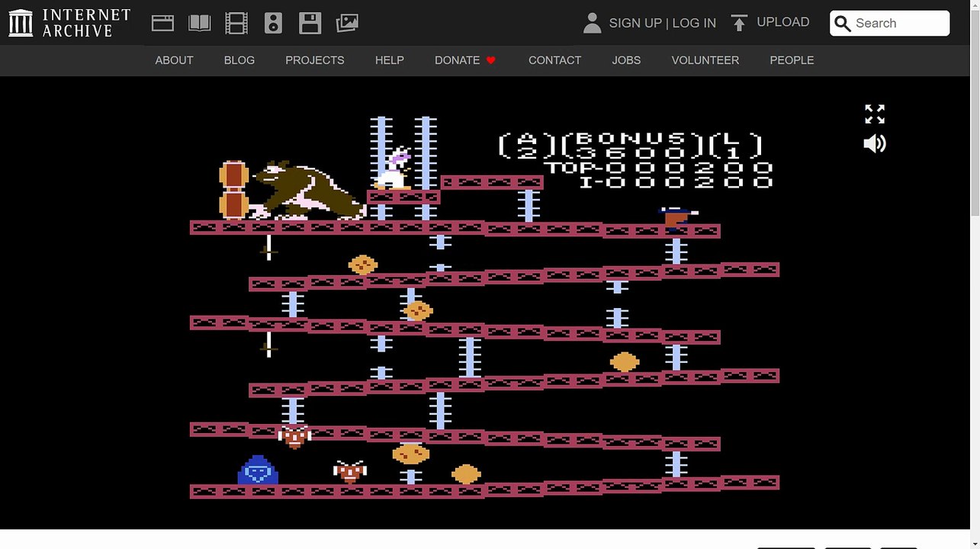Open the PEOPLE menu item
The width and height of the screenshot is (980, 549).
[x=792, y=60]
